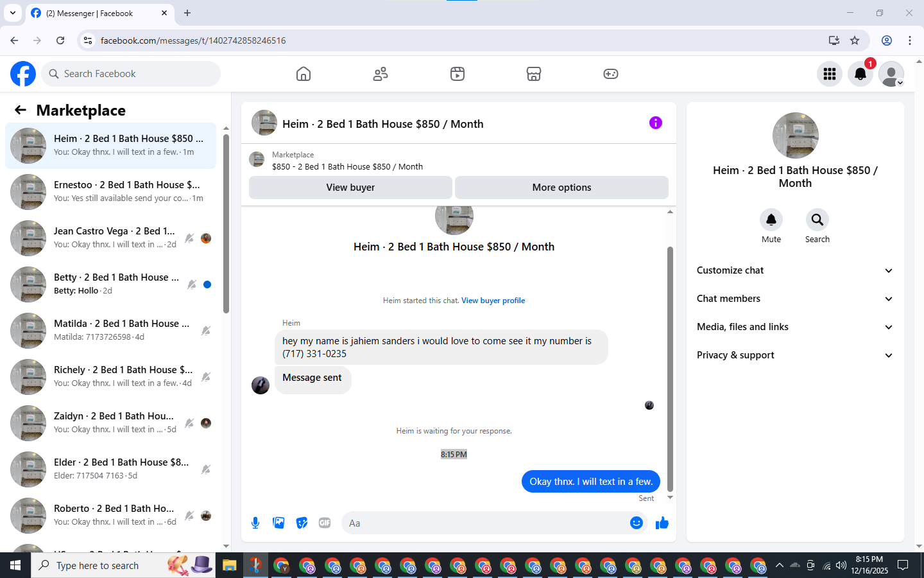Click the muted bell on Jean Castro Vega chat

coord(189,238)
